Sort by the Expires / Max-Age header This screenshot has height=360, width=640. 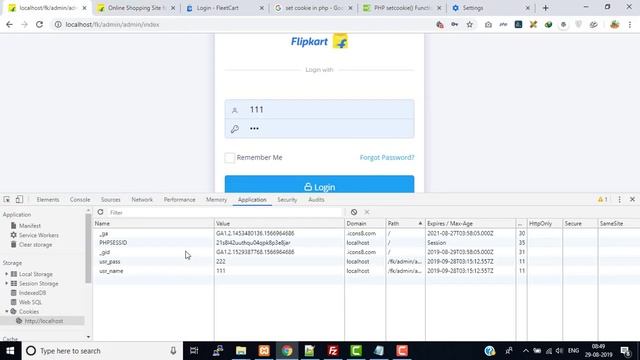pyautogui.click(x=470, y=224)
